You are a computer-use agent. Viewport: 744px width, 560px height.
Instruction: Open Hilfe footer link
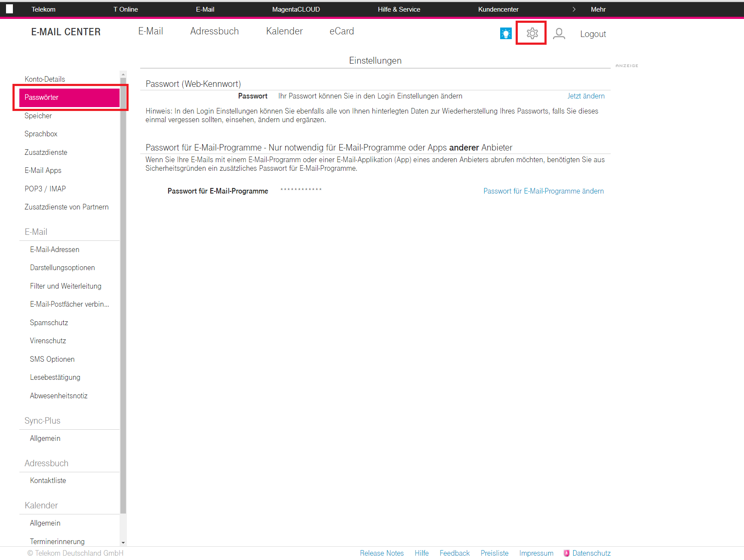(x=421, y=553)
